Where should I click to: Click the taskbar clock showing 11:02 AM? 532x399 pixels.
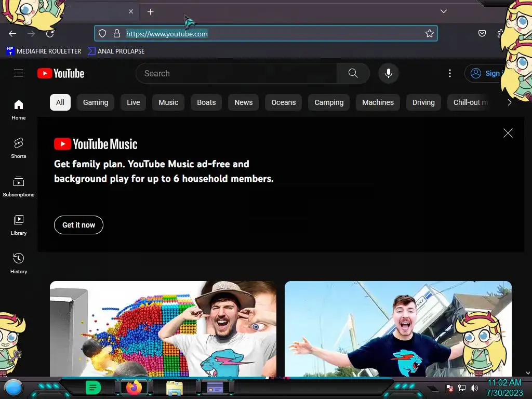click(x=504, y=388)
